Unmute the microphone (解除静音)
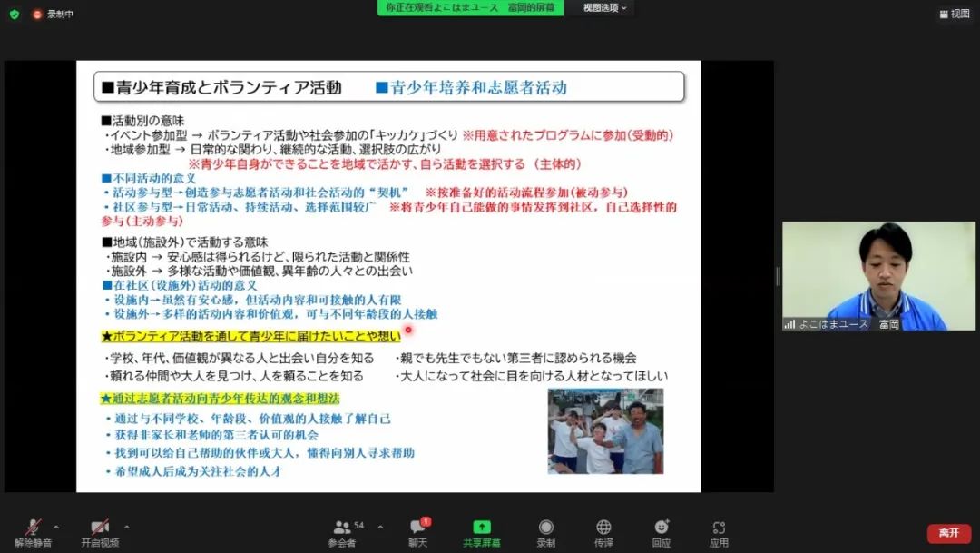This screenshot has width=980, height=553. (33, 529)
